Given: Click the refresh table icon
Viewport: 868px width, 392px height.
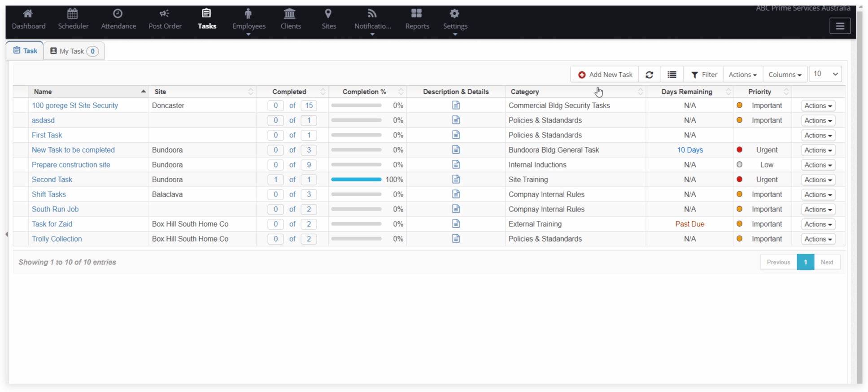Looking at the screenshot, I should (649, 75).
